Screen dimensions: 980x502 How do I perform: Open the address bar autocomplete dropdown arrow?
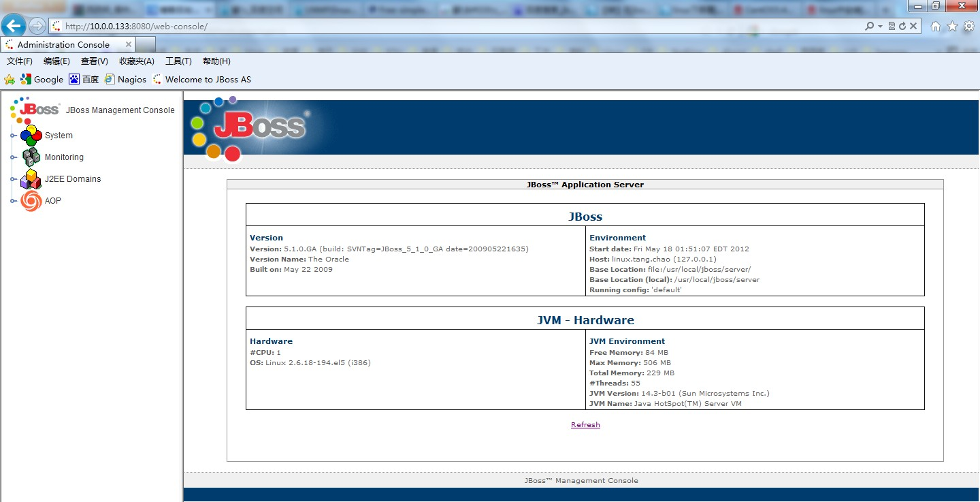tap(880, 26)
